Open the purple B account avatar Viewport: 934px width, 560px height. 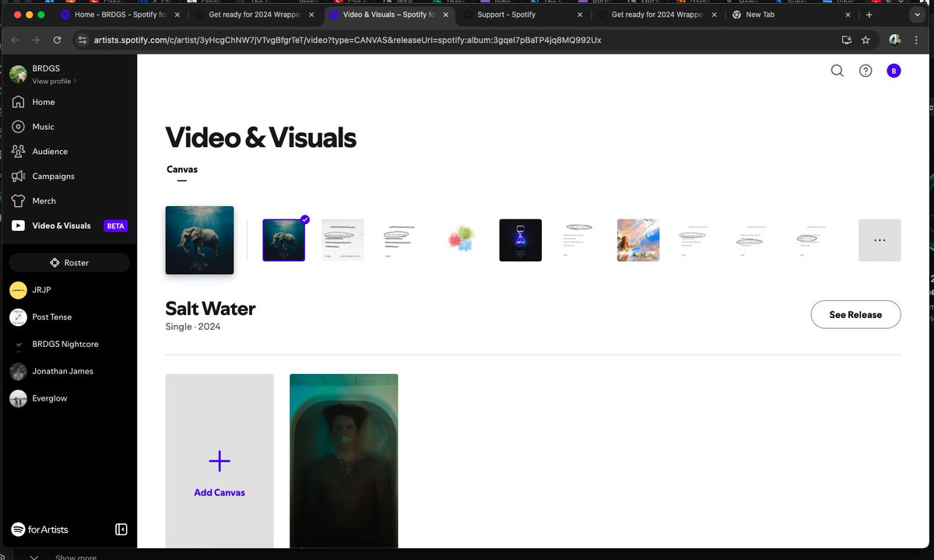click(x=894, y=71)
